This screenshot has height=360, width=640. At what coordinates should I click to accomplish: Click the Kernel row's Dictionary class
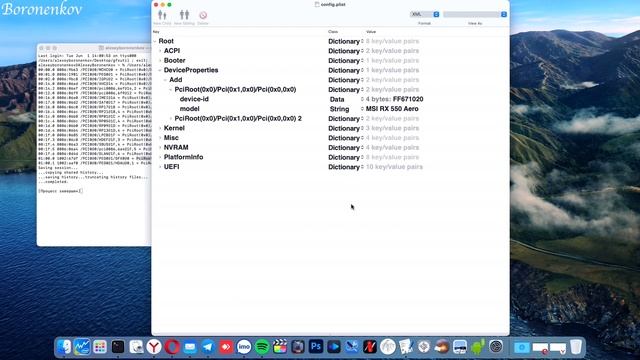344,128
